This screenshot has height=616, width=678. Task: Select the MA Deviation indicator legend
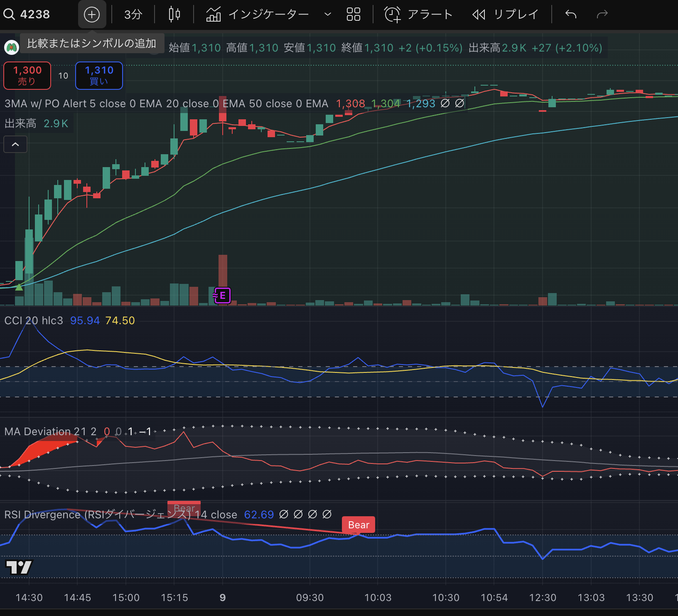tap(50, 431)
